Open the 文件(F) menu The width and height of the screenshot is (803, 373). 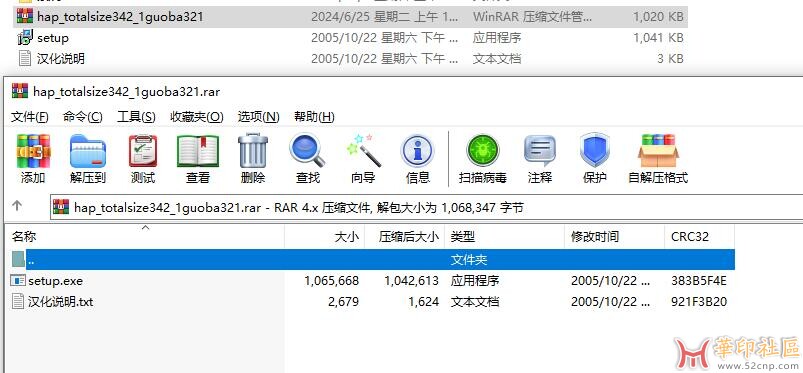tap(30, 117)
